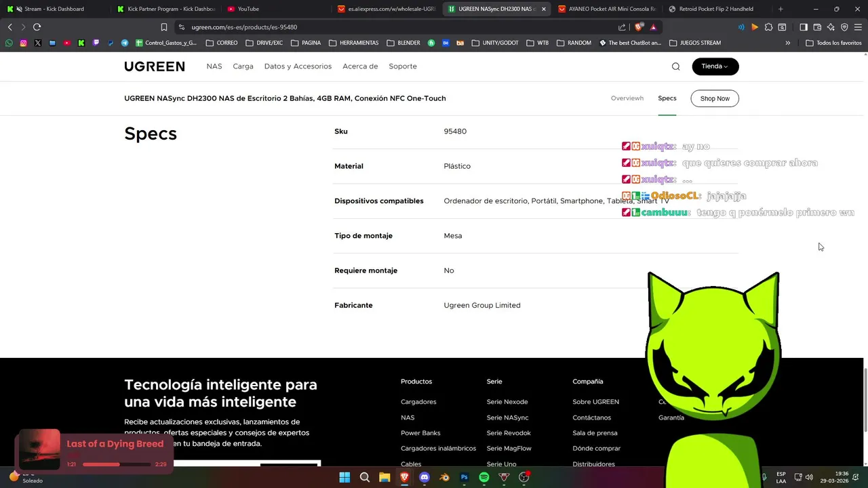The height and width of the screenshot is (488, 868).
Task: Open the CORREO bookmark folder
Action: pos(222,43)
